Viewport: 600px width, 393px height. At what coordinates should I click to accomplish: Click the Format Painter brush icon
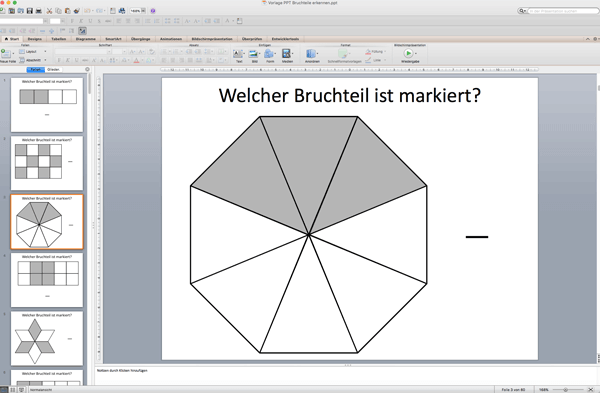[77, 11]
